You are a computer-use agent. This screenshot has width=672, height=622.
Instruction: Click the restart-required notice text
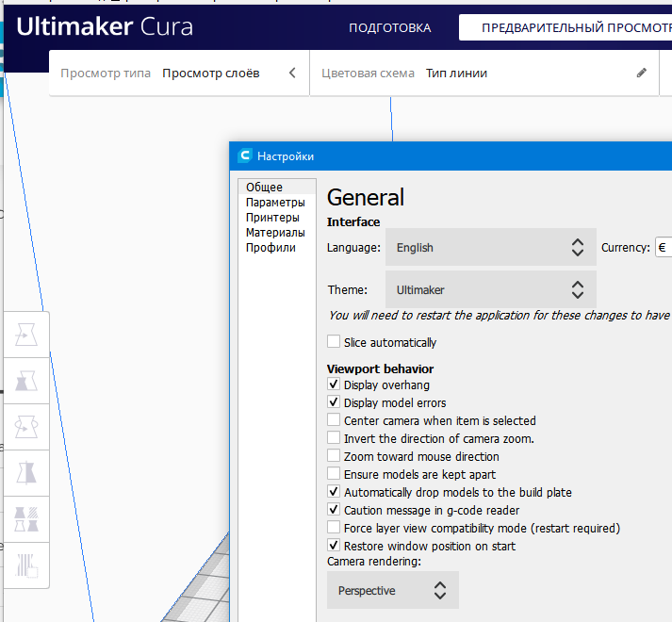coord(500,316)
